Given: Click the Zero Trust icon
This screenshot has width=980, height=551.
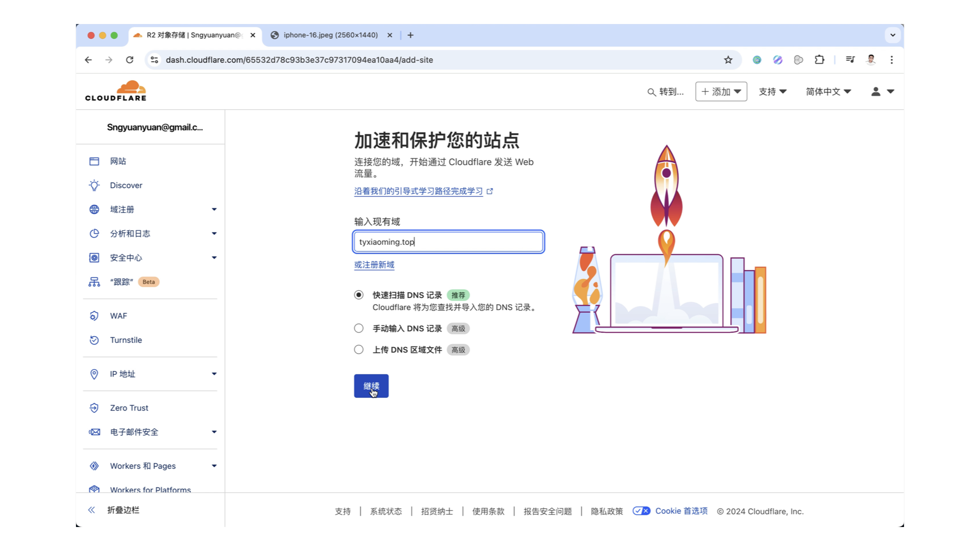Looking at the screenshot, I should [94, 408].
